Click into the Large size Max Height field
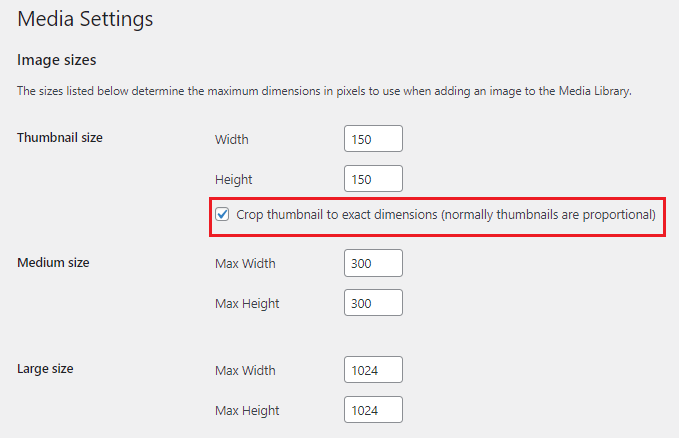679x438 pixels. tap(373, 410)
